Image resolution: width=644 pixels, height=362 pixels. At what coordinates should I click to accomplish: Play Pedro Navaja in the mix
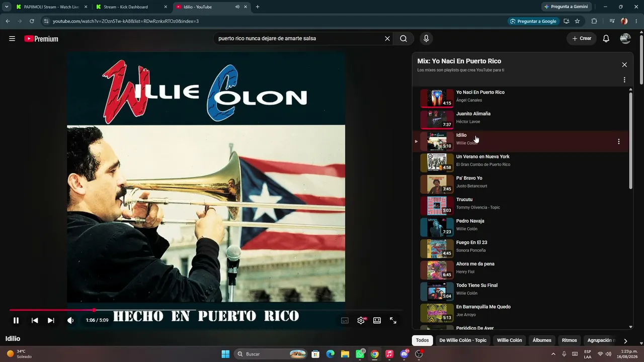coord(521,227)
